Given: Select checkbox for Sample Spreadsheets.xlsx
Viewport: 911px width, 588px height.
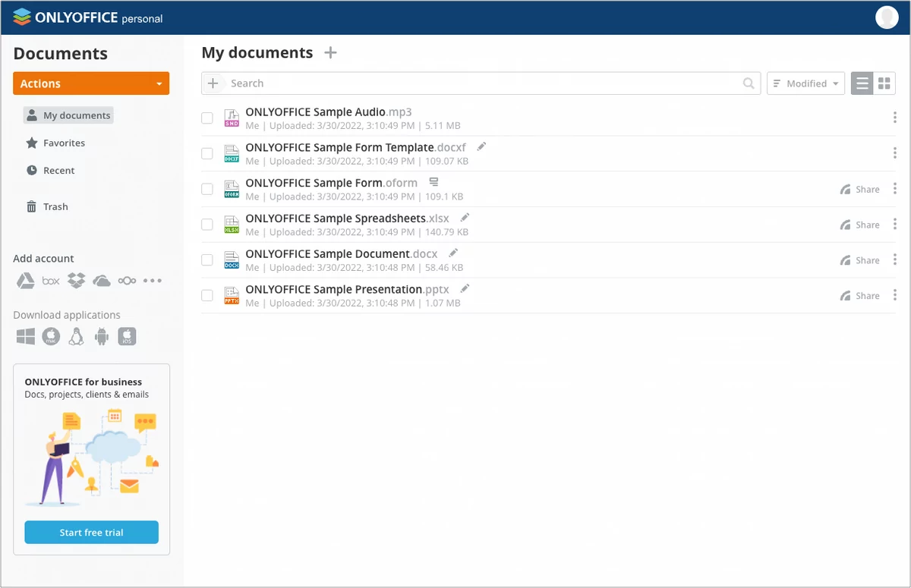Looking at the screenshot, I should click(x=206, y=225).
